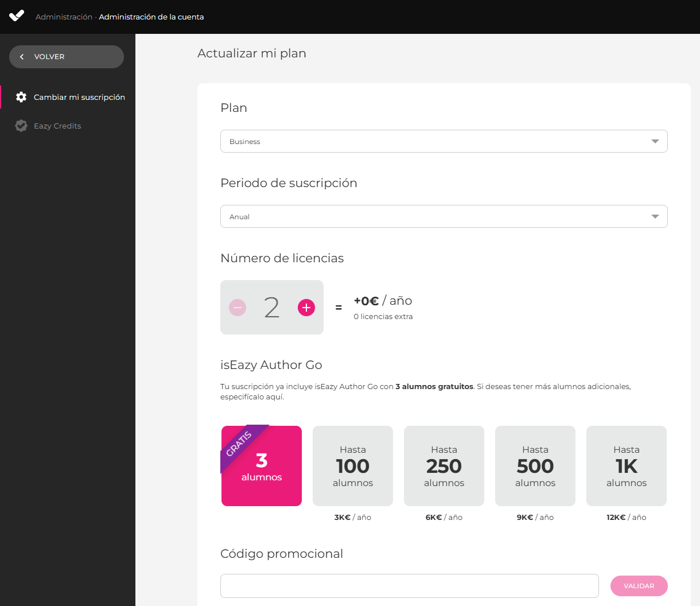Select the Hasta 500 alumnos tier
Image resolution: width=700 pixels, height=606 pixels.
pyautogui.click(x=535, y=466)
